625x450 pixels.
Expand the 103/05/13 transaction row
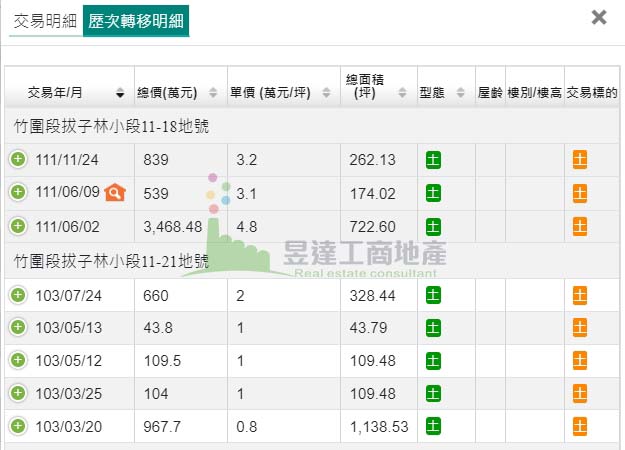[x=18, y=328]
